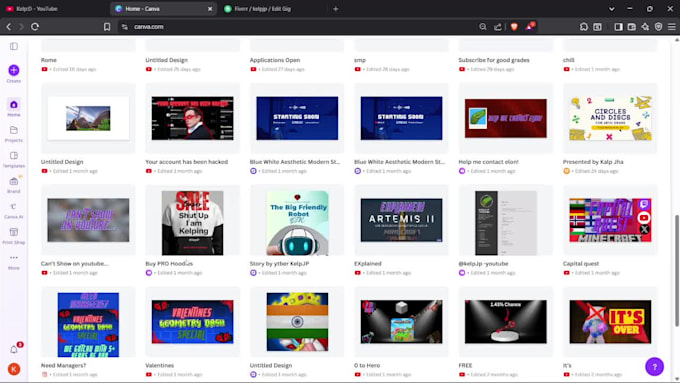Screen dimensions: 680x383
Task: Open browser hamburger menu
Action: 672,27
